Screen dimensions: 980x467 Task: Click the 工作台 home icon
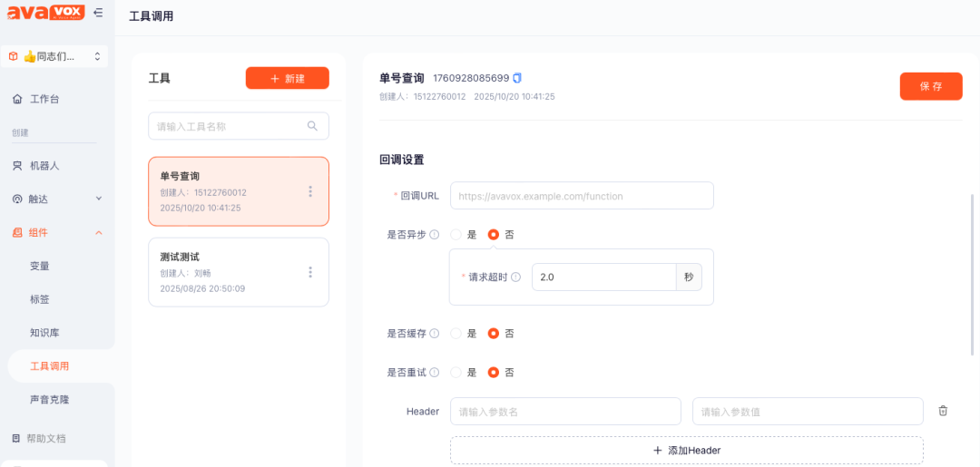pyautogui.click(x=17, y=99)
